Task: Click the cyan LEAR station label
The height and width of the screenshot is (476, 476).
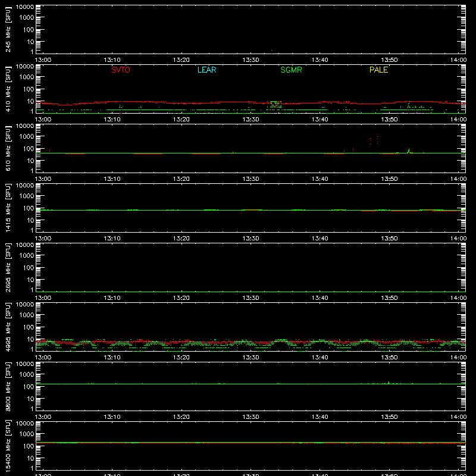Action: point(206,70)
